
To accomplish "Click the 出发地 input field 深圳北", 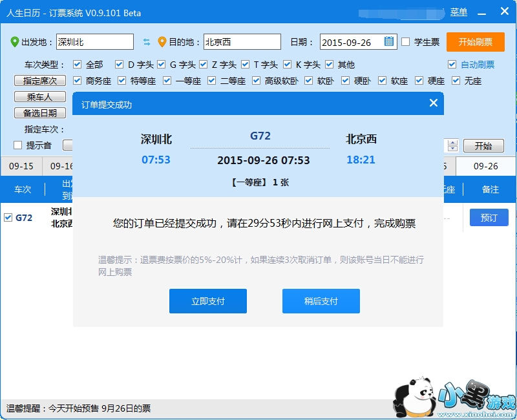I will click(95, 41).
